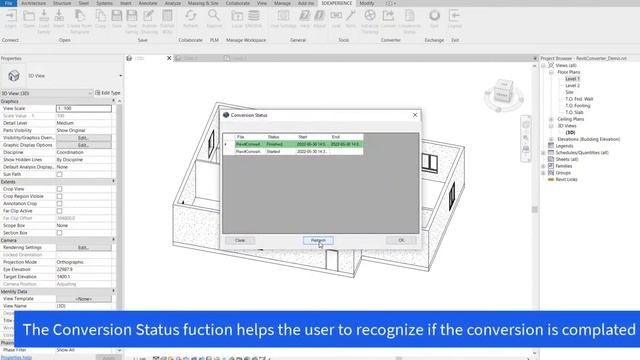
Task: Expand the Families node in Project Browser
Action: click(x=544, y=166)
